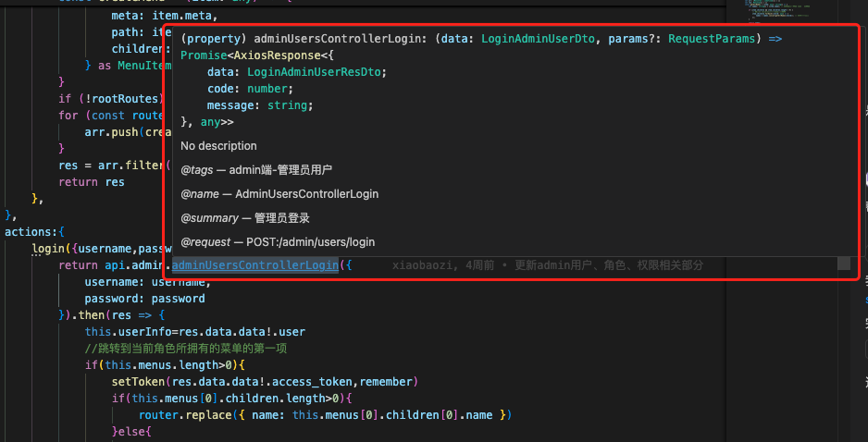
Task: Click the 'password: password' line
Action: 144,299
